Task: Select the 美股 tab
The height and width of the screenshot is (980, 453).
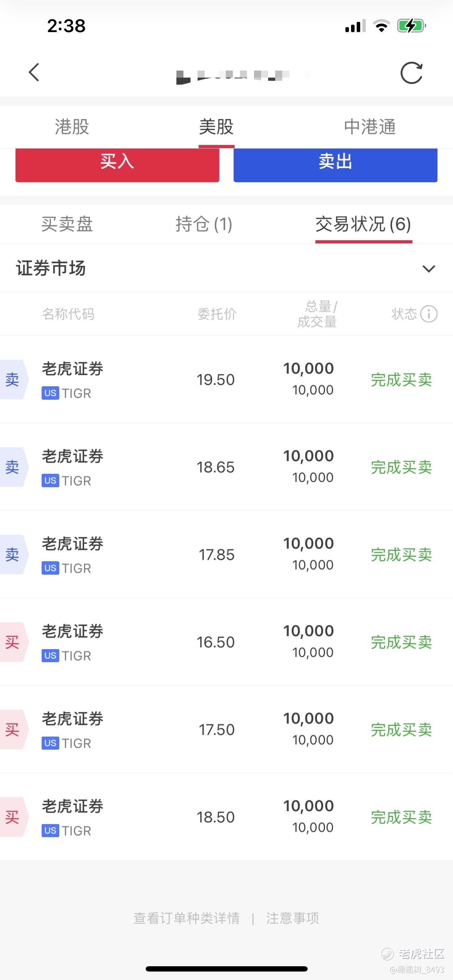Action: coord(216,127)
